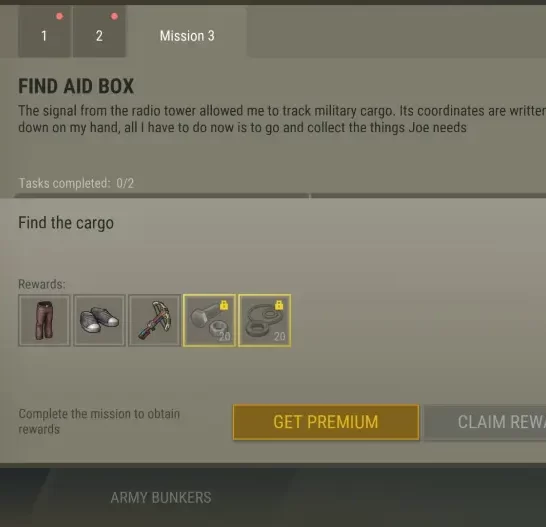Click the Tasks completed 0/2 counter
This screenshot has width=546, height=527.
click(76, 183)
